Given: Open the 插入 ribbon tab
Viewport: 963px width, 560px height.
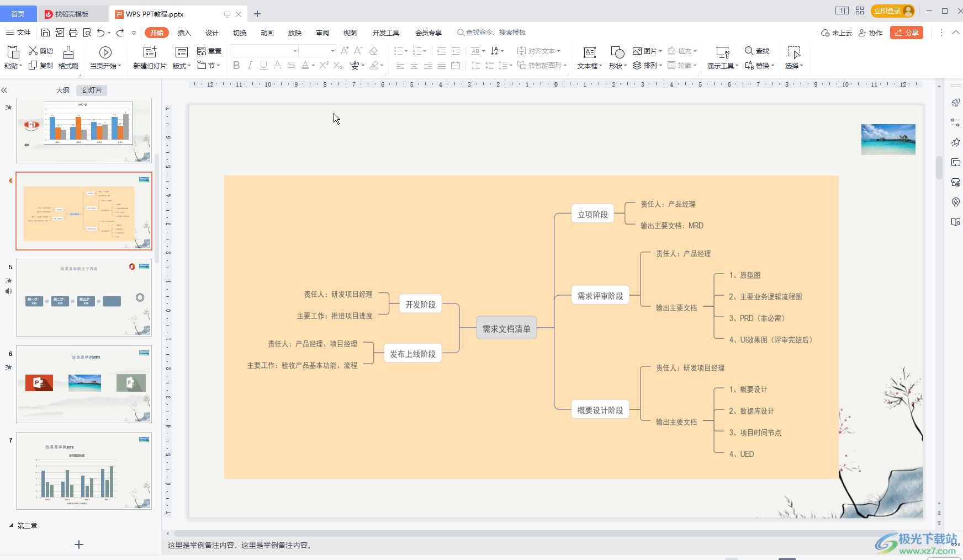Looking at the screenshot, I should coord(184,33).
